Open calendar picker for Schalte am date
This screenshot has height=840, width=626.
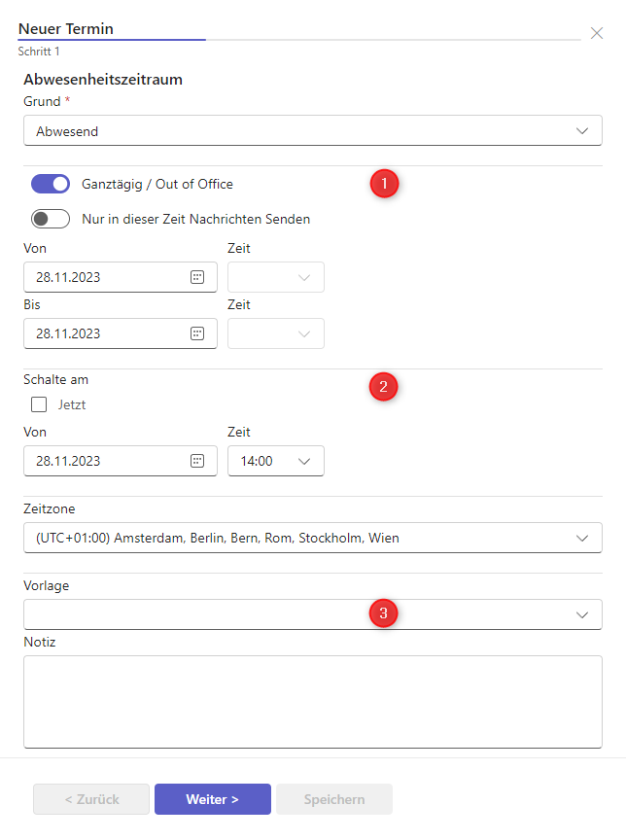point(197,461)
